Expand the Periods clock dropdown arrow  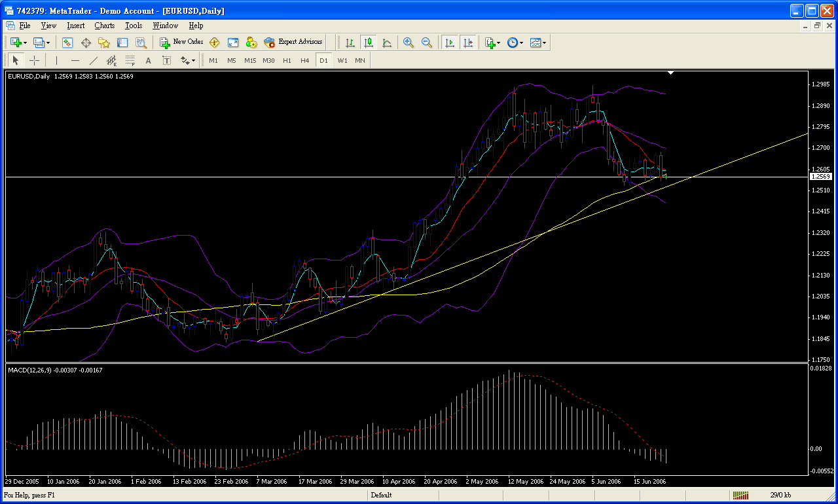pos(521,43)
